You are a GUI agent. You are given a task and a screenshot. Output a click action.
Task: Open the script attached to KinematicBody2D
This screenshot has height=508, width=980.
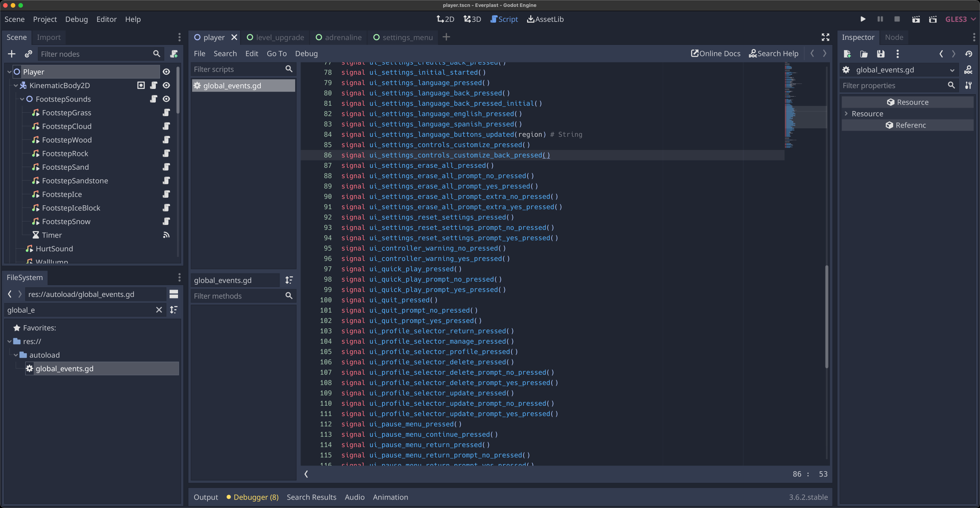[154, 85]
